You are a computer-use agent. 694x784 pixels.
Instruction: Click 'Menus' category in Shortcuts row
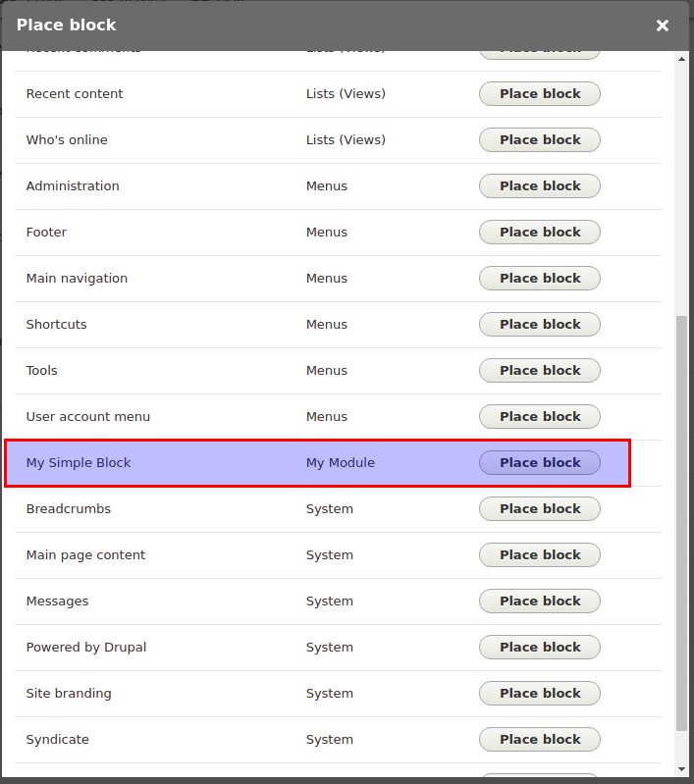(x=327, y=325)
